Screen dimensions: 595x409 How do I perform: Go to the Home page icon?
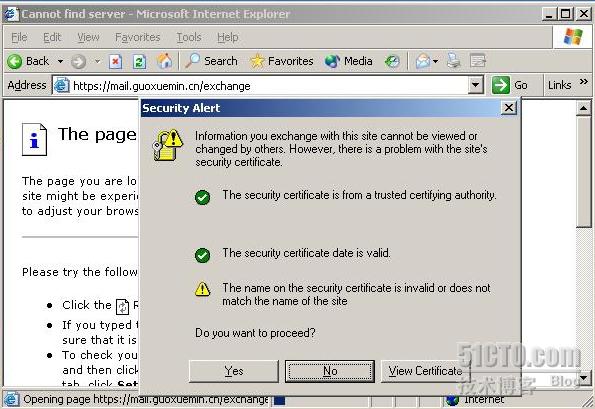[164, 61]
